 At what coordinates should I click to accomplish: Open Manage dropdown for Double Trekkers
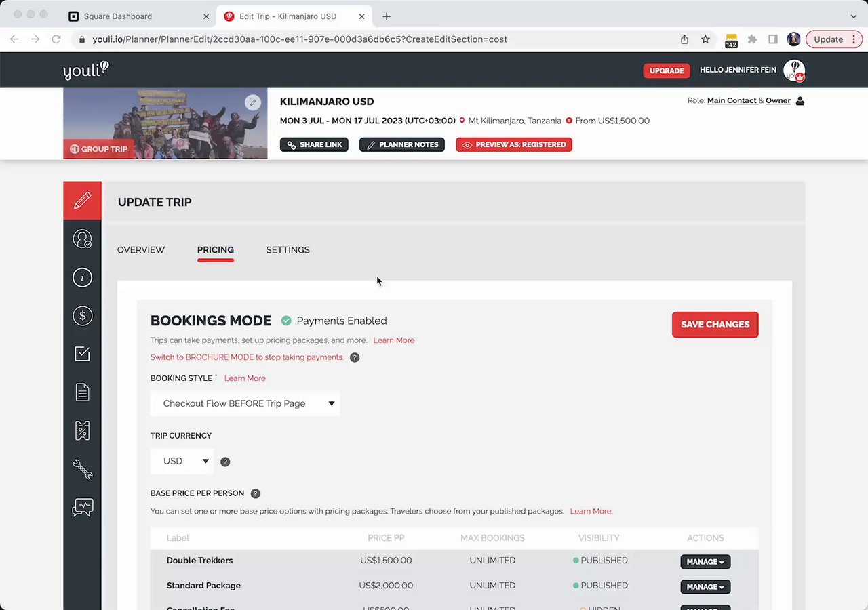705,562
